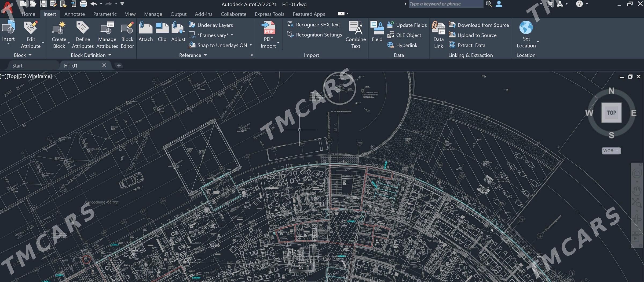Add a new drawing tab
This screenshot has height=282, width=644.
tap(119, 65)
